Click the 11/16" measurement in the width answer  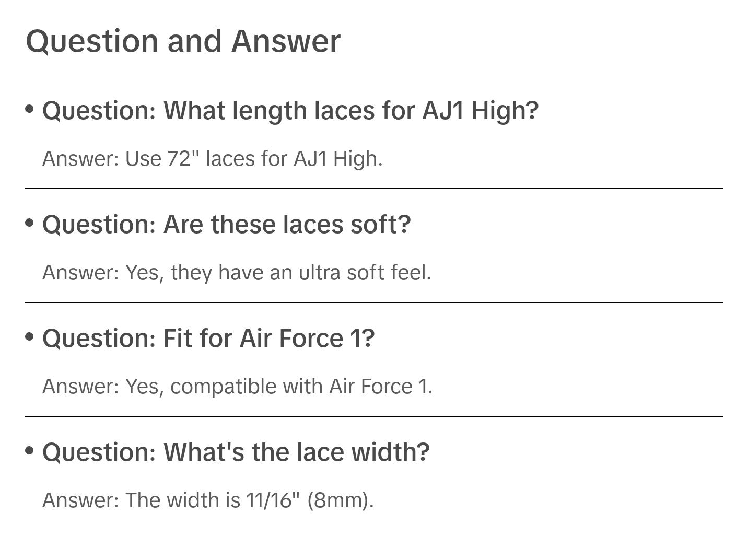pos(273,500)
